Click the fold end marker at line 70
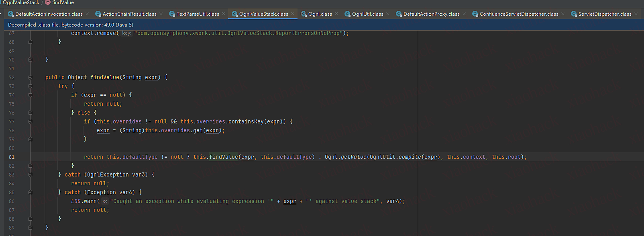The height and width of the screenshot is (236, 644). [30, 60]
